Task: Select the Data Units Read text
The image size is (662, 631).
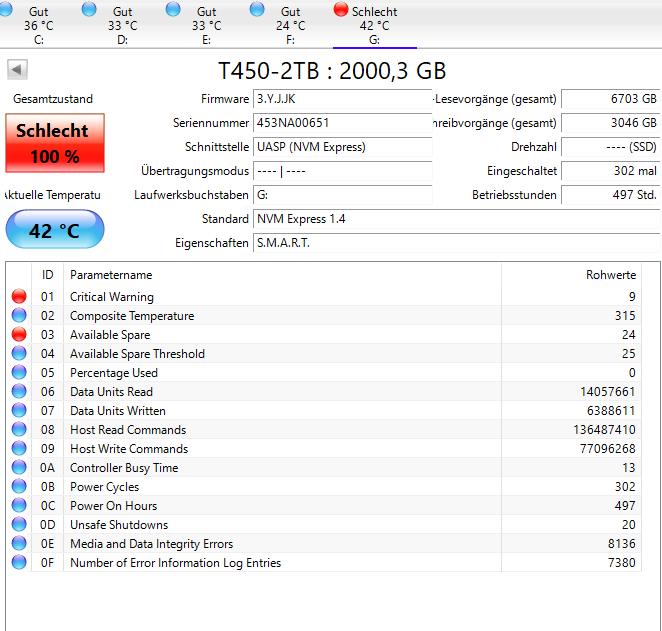Action: (111, 392)
